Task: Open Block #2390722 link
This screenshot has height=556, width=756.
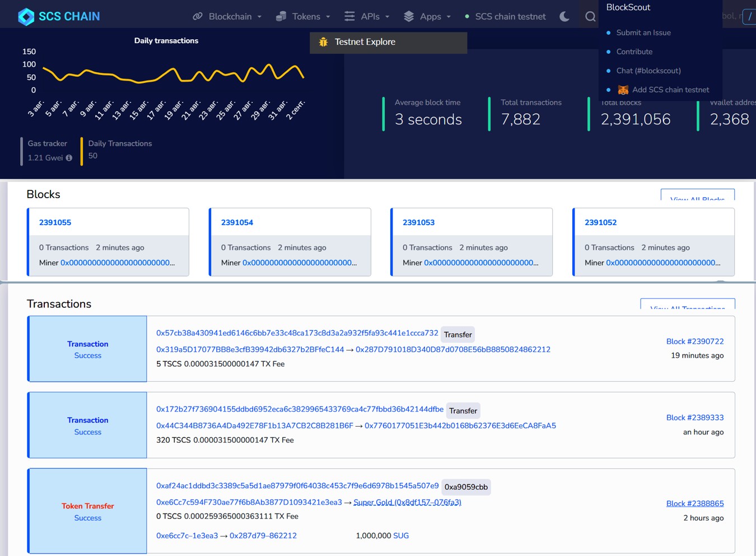Action: pyautogui.click(x=695, y=342)
